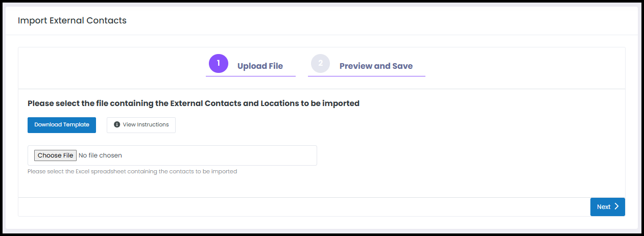Image resolution: width=644 pixels, height=236 pixels.
Task: Select the Upload File step label
Action: click(x=260, y=66)
